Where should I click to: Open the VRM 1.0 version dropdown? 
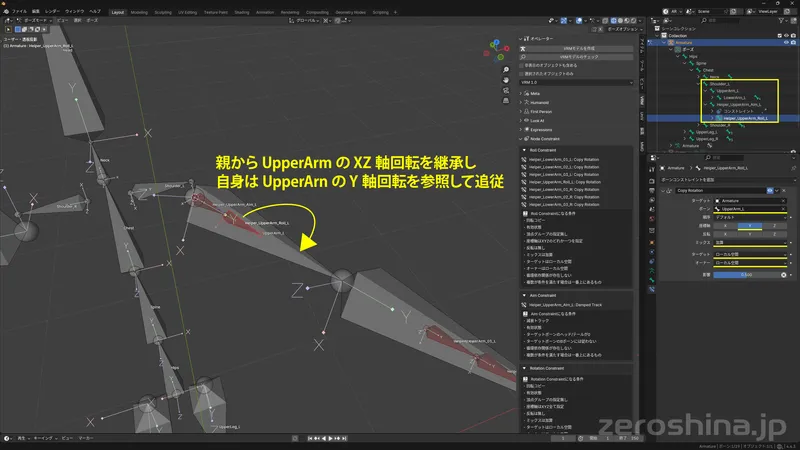pos(576,82)
